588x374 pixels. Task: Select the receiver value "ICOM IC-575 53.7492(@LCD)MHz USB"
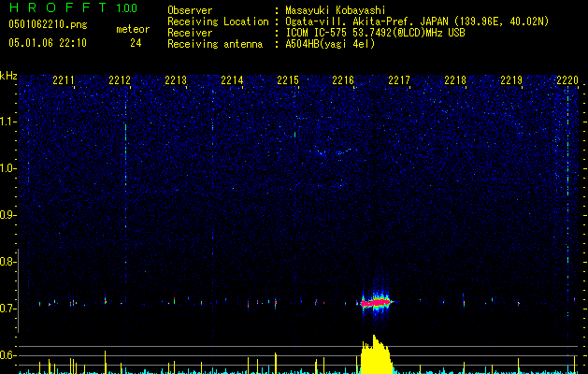375,33
